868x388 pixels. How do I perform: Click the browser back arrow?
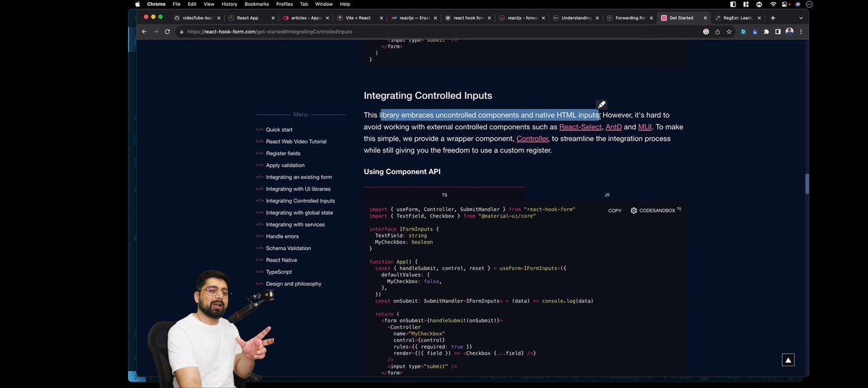[x=144, y=32]
